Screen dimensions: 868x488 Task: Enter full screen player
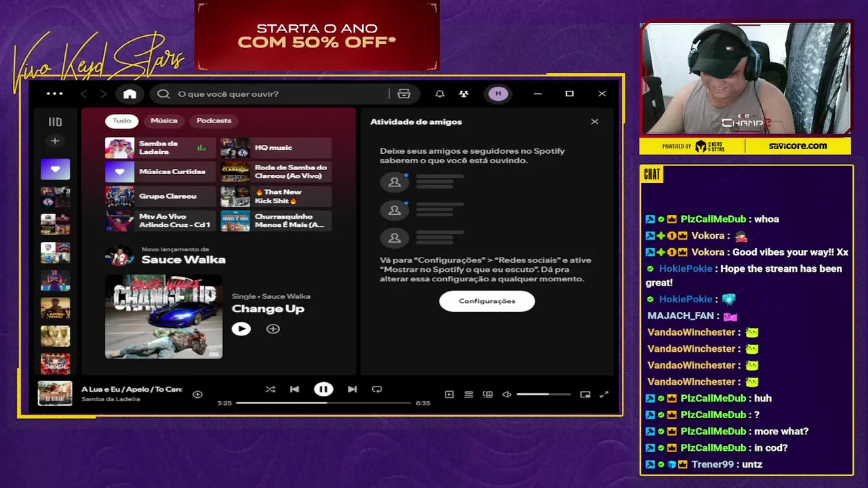click(x=604, y=394)
